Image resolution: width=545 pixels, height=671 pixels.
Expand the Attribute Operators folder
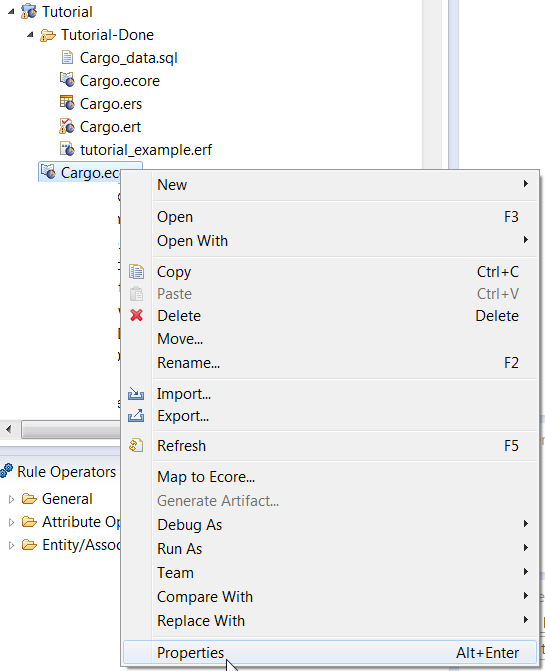coord(12,523)
